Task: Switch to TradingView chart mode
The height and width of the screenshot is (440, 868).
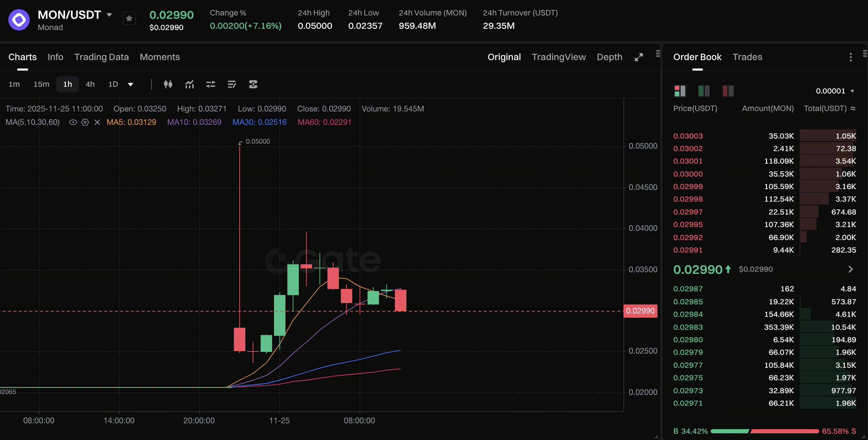Action: [x=559, y=57]
